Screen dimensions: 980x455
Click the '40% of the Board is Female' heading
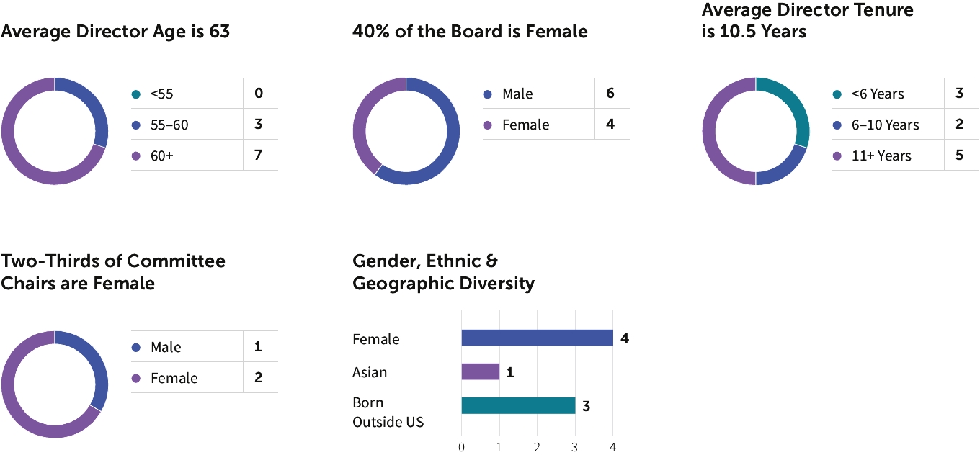pos(470,32)
